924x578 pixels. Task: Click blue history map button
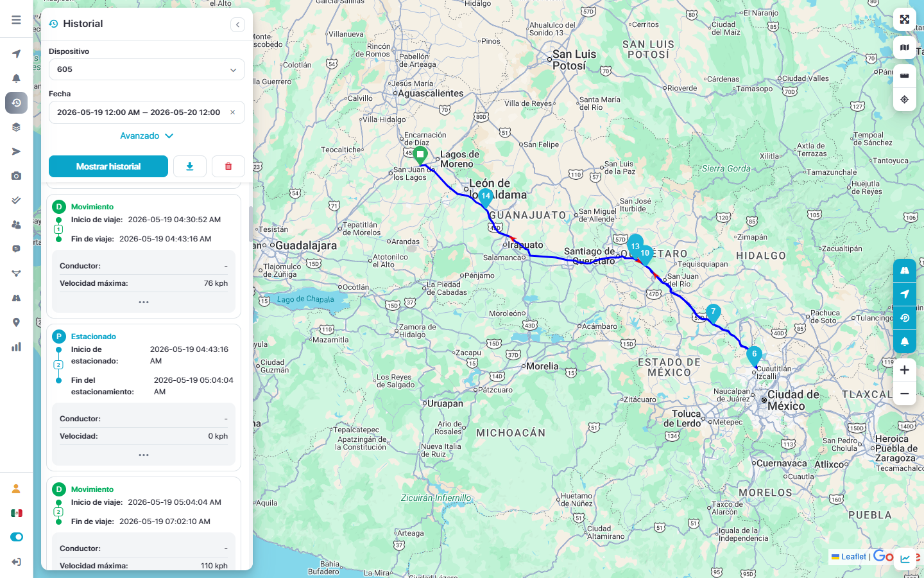(x=905, y=318)
